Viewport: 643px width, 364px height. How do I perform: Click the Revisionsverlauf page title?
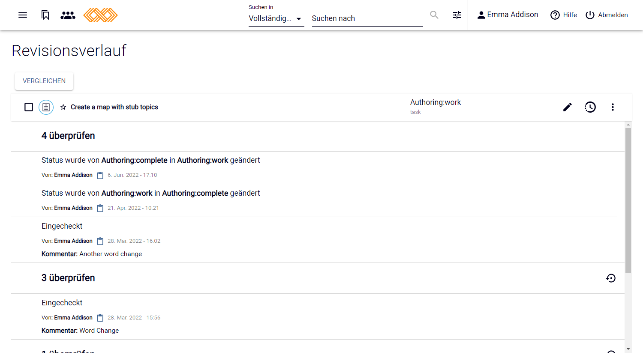(x=69, y=51)
